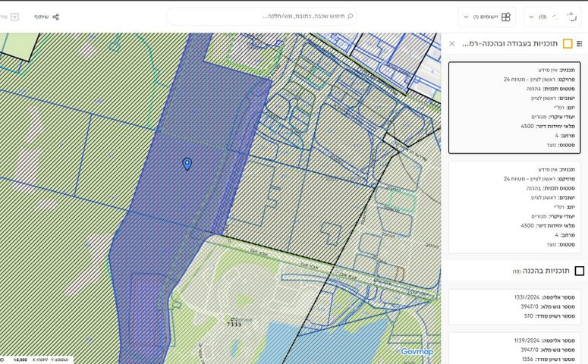
Task: Close the תוכניות בעבודה ובהכנה panel
Action: (452, 43)
